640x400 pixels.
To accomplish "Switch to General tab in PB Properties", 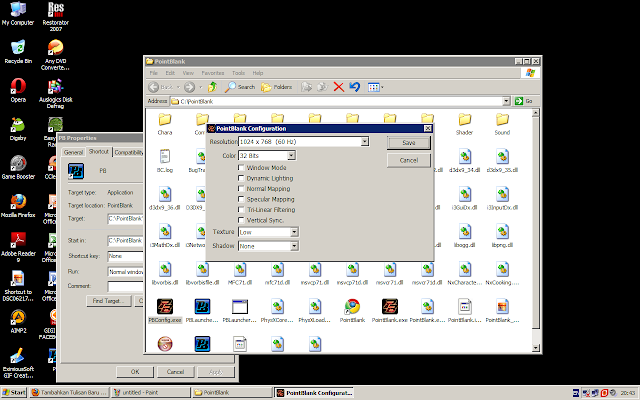I will (x=73, y=152).
